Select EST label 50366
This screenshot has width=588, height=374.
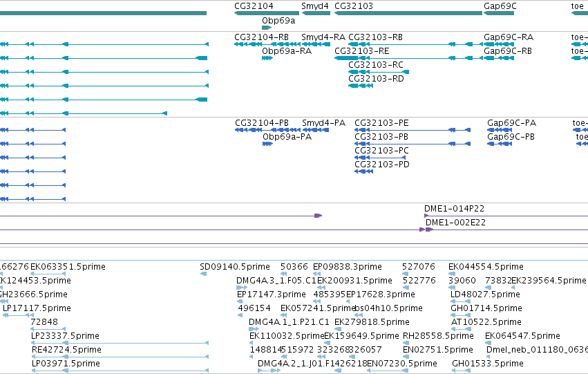(x=294, y=267)
